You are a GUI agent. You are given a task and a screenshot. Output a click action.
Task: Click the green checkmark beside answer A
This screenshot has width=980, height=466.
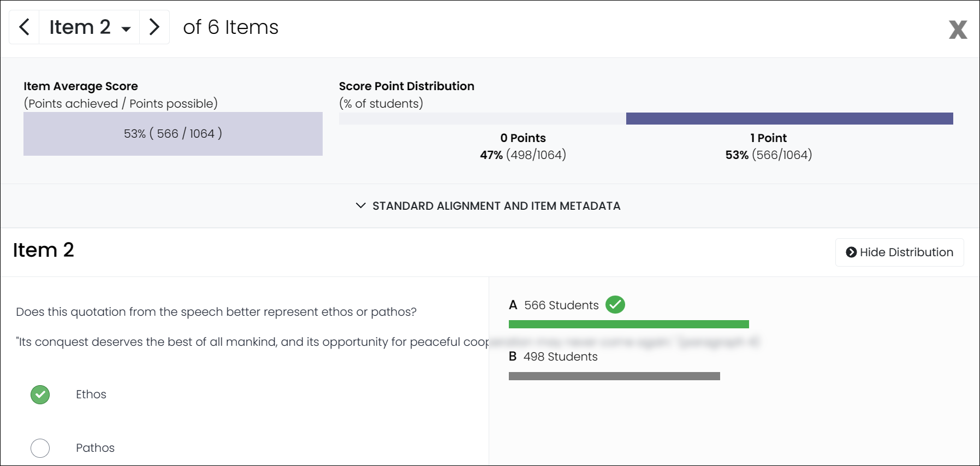(x=616, y=305)
